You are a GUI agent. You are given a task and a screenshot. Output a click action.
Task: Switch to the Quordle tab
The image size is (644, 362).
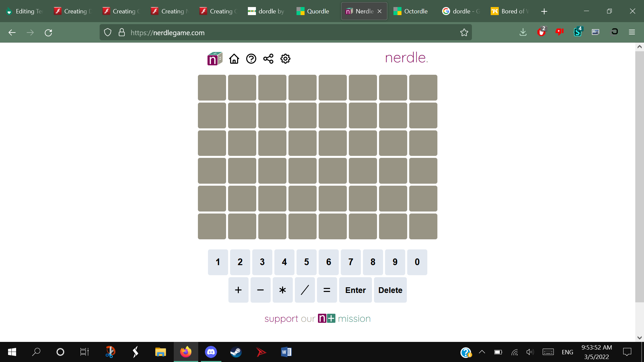coord(313,11)
